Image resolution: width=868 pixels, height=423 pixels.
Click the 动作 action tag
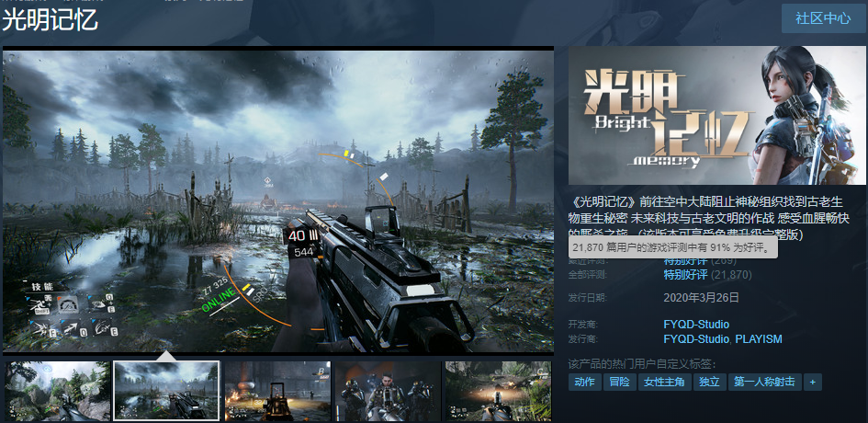tap(584, 382)
